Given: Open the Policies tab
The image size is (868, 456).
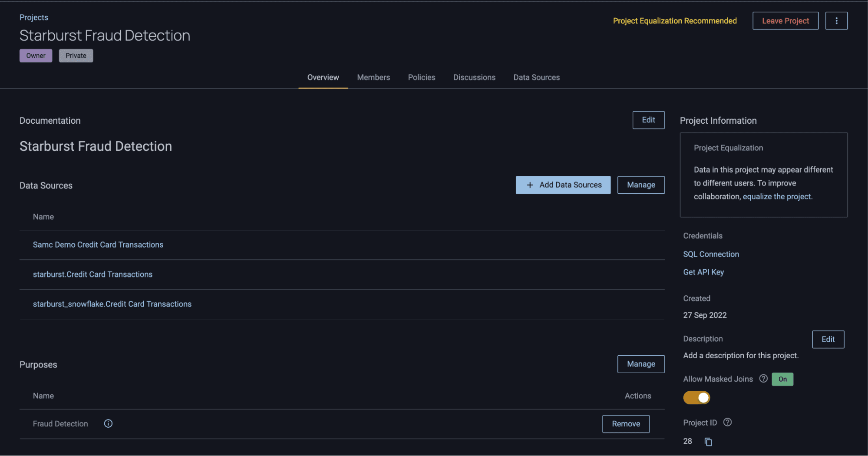Looking at the screenshot, I should pyautogui.click(x=421, y=77).
